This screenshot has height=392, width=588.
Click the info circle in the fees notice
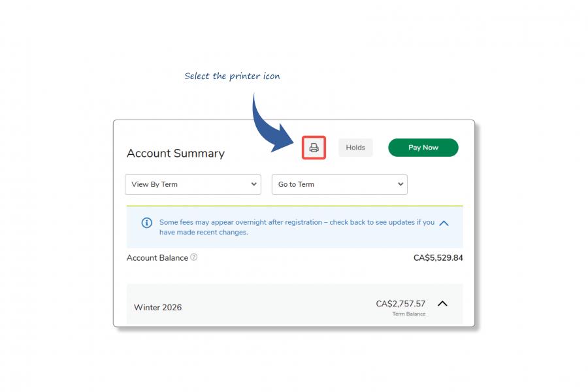coord(146,223)
